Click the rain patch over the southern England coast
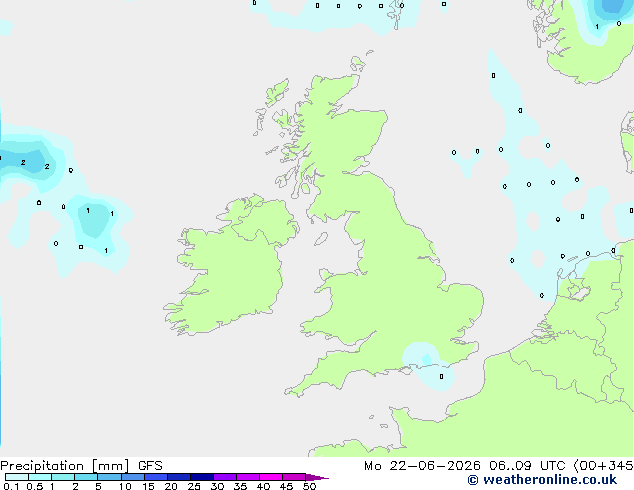The width and height of the screenshot is (634, 490). [x=428, y=364]
